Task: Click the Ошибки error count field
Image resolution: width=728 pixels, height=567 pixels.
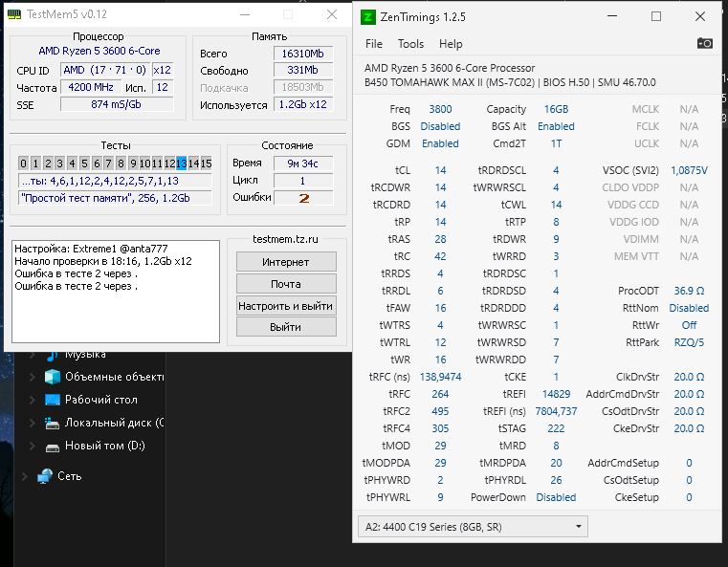Action: click(x=303, y=198)
